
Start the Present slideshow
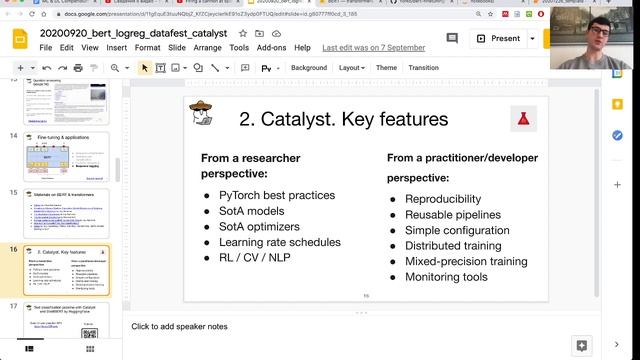pyautogui.click(x=499, y=38)
